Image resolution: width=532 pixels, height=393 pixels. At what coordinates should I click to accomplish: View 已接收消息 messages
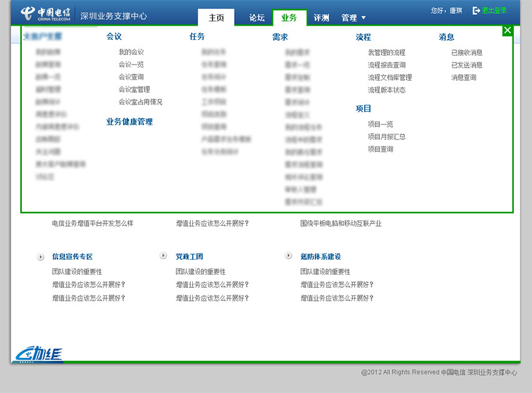pos(467,52)
